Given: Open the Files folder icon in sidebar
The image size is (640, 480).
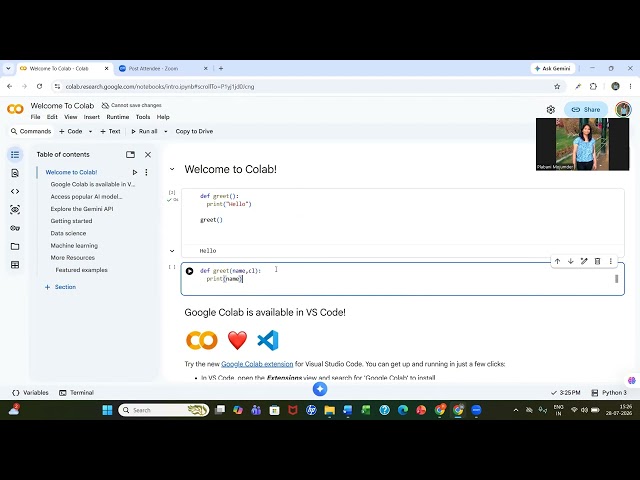Looking at the screenshot, I should [x=15, y=247].
